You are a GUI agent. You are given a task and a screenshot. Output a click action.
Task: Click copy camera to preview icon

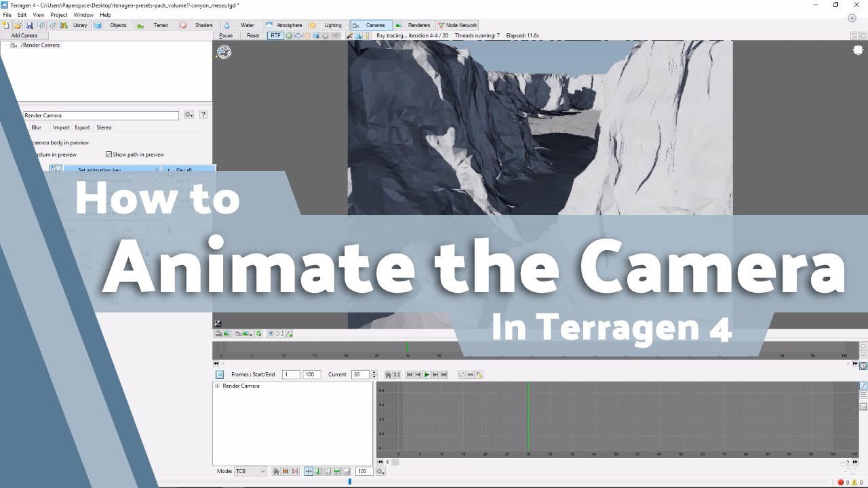(x=222, y=333)
